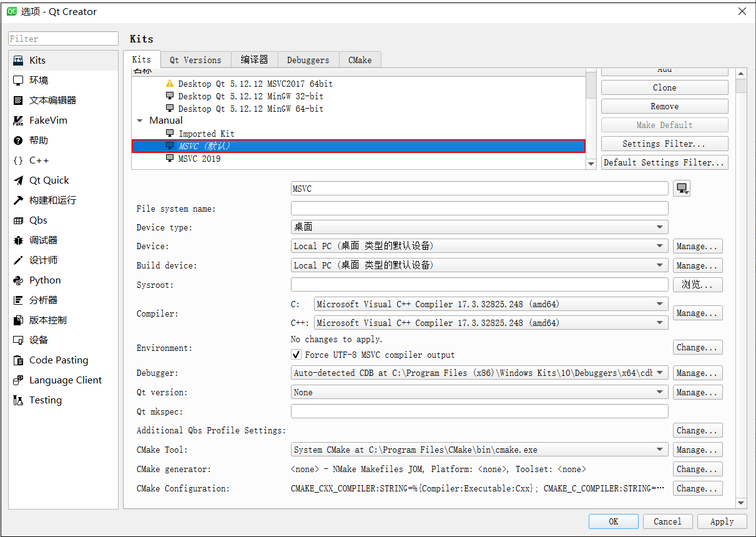Switch to the Debuggers tab
756x537 pixels.
[308, 60]
